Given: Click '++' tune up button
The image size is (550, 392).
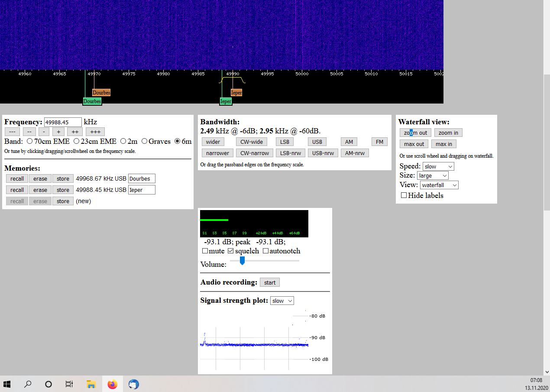Looking at the screenshot, I should coord(75,132).
